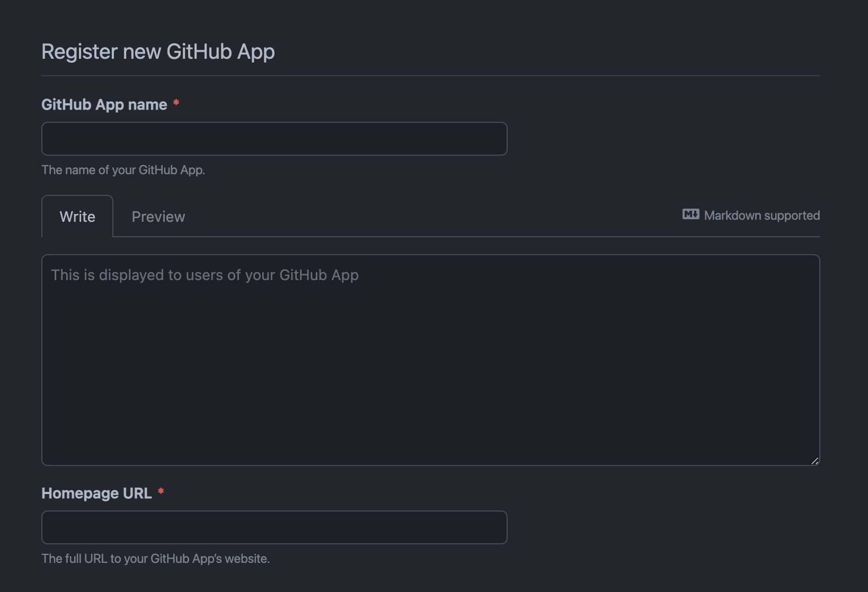Click the empty space right of the Homepage URL field
This screenshot has width=868, height=592.
(x=662, y=527)
